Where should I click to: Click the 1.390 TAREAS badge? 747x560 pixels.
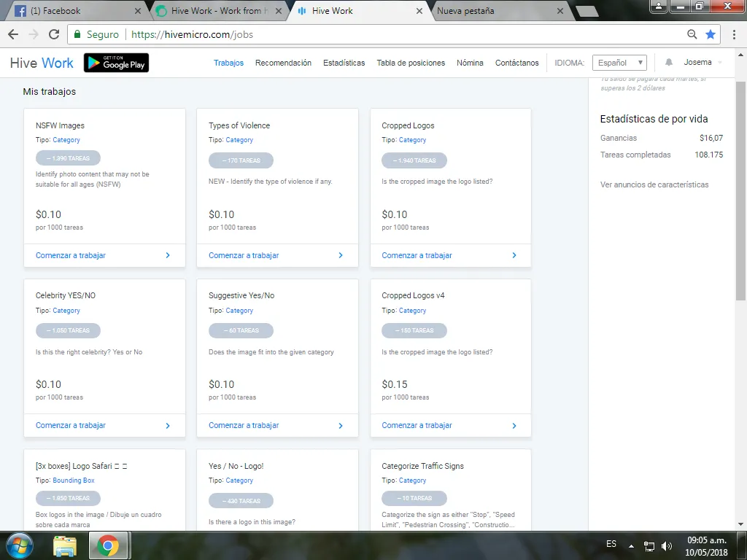pyautogui.click(x=68, y=158)
